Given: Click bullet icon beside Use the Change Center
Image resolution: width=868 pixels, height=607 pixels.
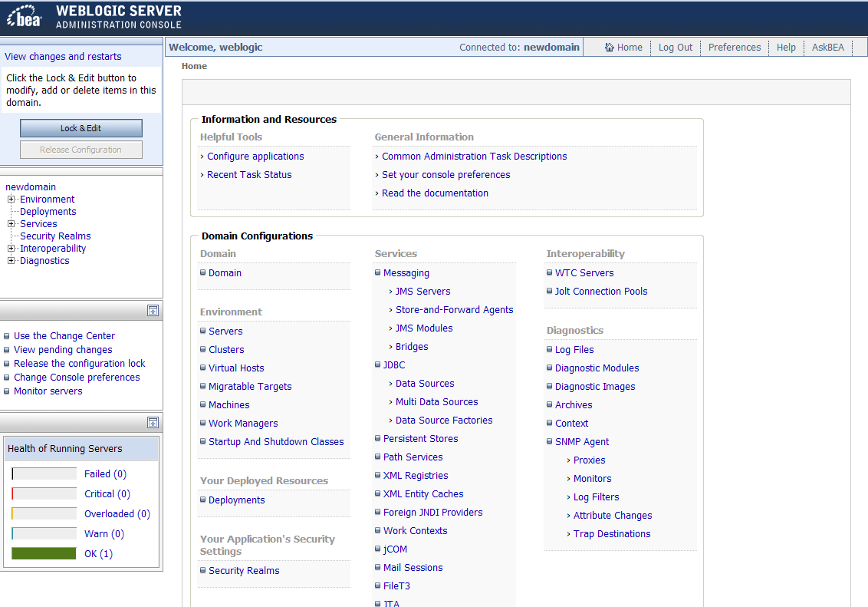Looking at the screenshot, I should pyautogui.click(x=7, y=336).
